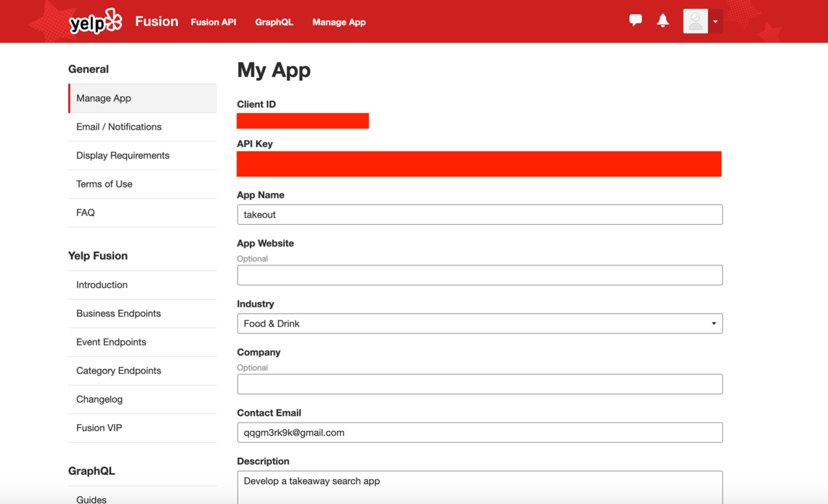Open Business Endpoints sidebar item
This screenshot has width=828, height=504.
pos(142,313)
